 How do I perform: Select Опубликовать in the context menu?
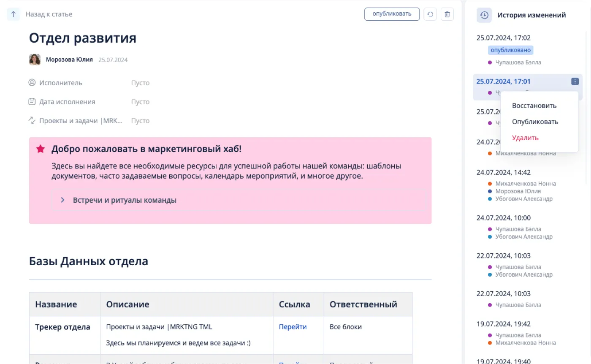[x=535, y=122]
